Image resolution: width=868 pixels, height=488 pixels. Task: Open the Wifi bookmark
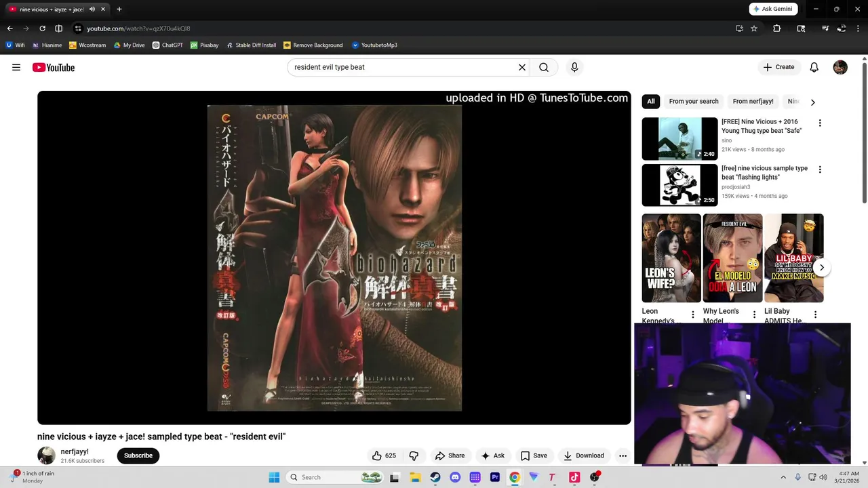coord(15,45)
